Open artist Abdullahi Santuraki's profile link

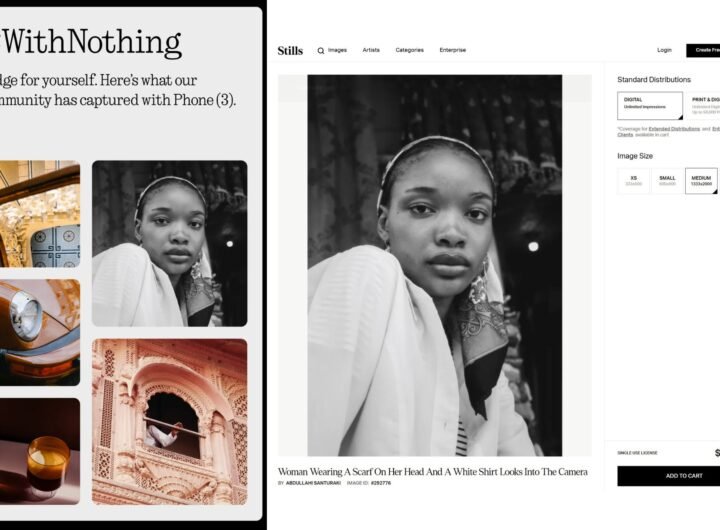[x=313, y=483]
